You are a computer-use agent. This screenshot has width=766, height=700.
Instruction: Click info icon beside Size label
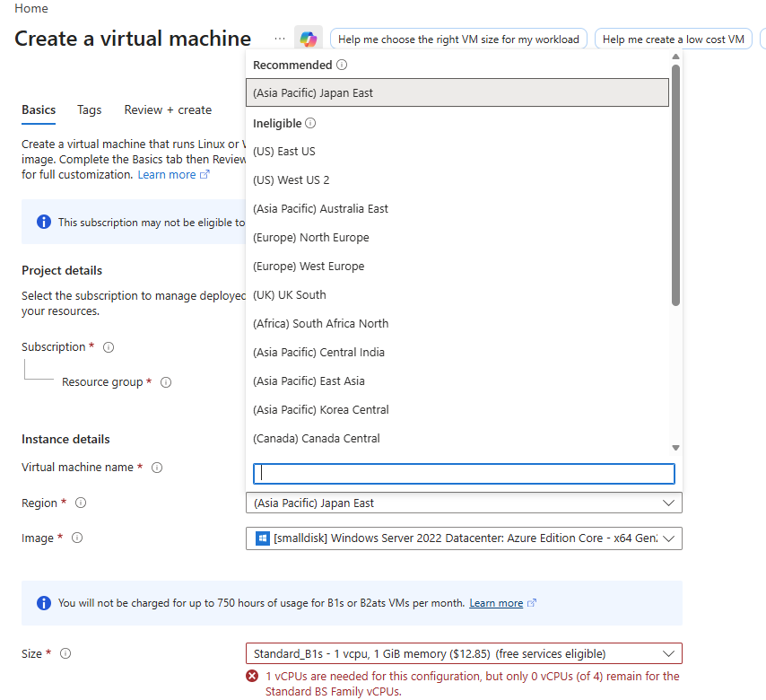65,653
